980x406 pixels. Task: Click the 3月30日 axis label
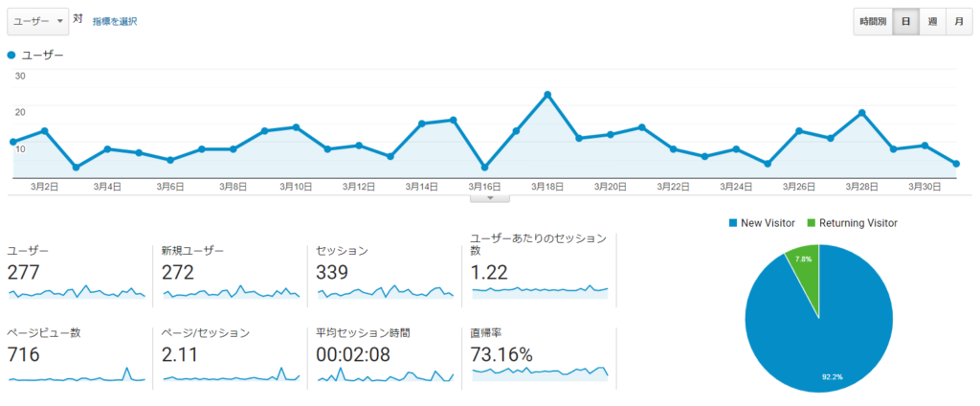pyautogui.click(x=925, y=187)
